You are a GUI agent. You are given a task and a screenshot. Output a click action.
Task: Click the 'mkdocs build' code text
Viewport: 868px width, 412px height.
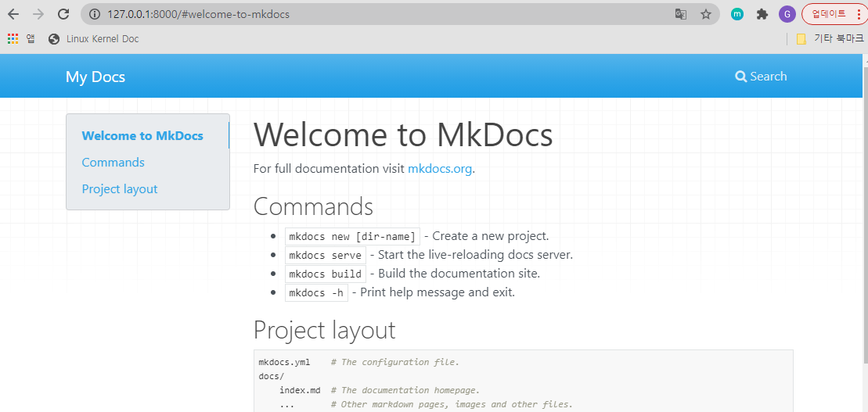tap(325, 274)
